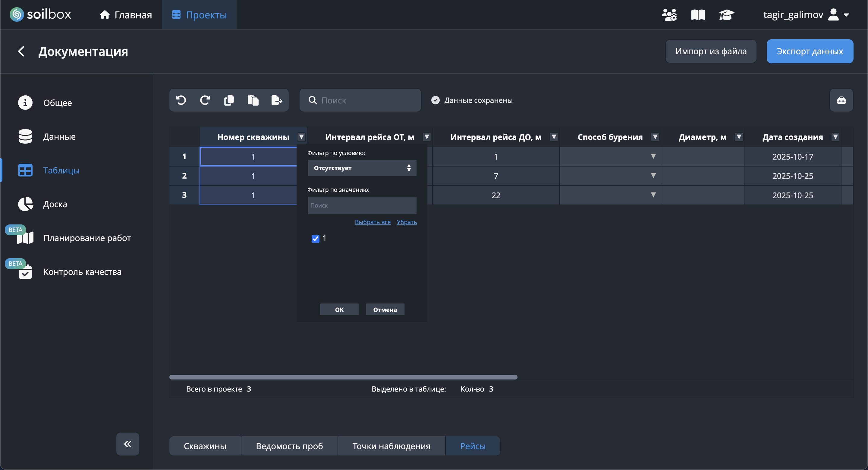This screenshot has width=868, height=470.
Task: Open Ведомость проб tab
Action: coord(289,446)
